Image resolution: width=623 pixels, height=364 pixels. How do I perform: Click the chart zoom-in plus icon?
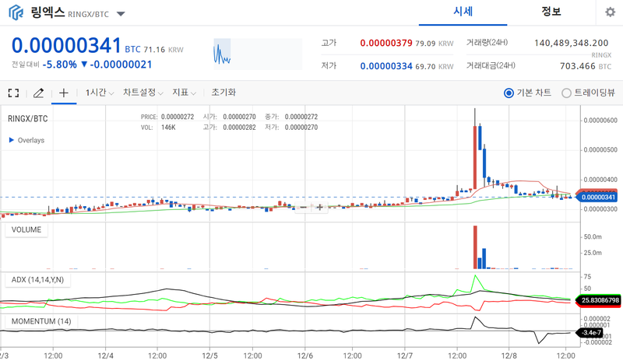319,207
